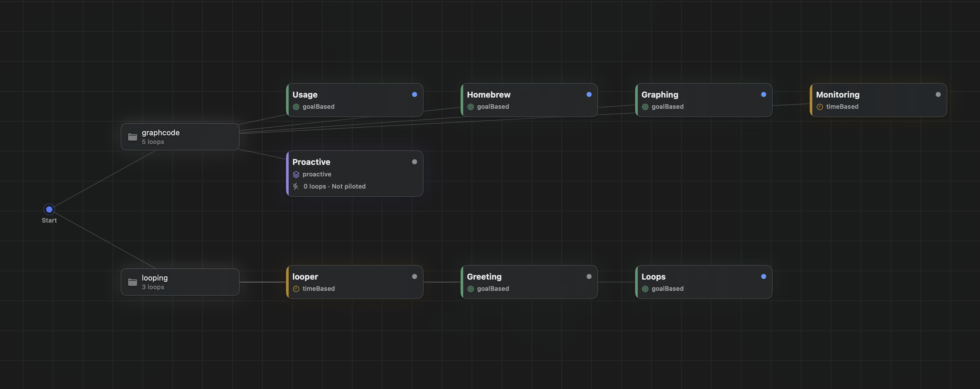The image size is (980, 389).
Task: Select the Greeting node title
Action: [484, 277]
